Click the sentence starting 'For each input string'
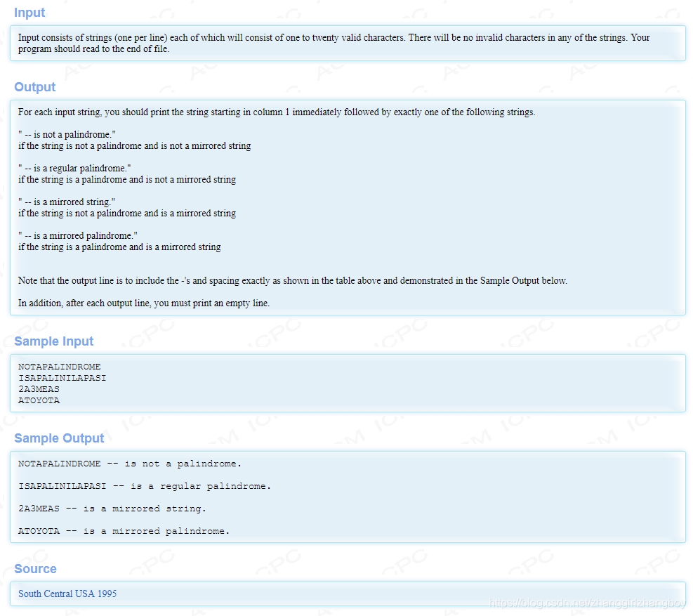Image resolution: width=693 pixels, height=616 pixels. [x=277, y=112]
